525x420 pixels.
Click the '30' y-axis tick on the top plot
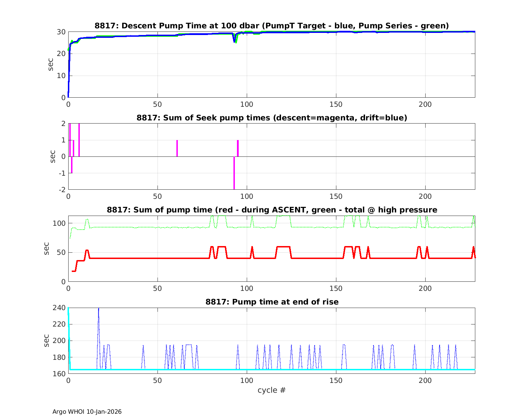[x=61, y=32]
